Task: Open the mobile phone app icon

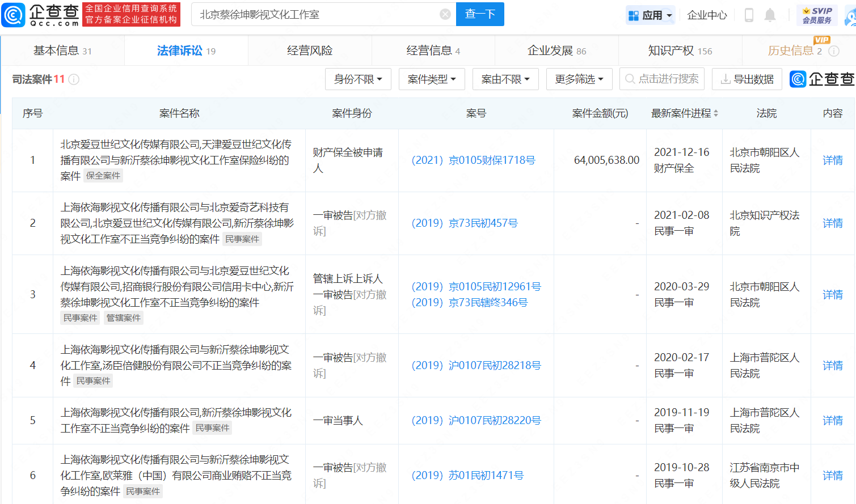Action: pos(749,15)
